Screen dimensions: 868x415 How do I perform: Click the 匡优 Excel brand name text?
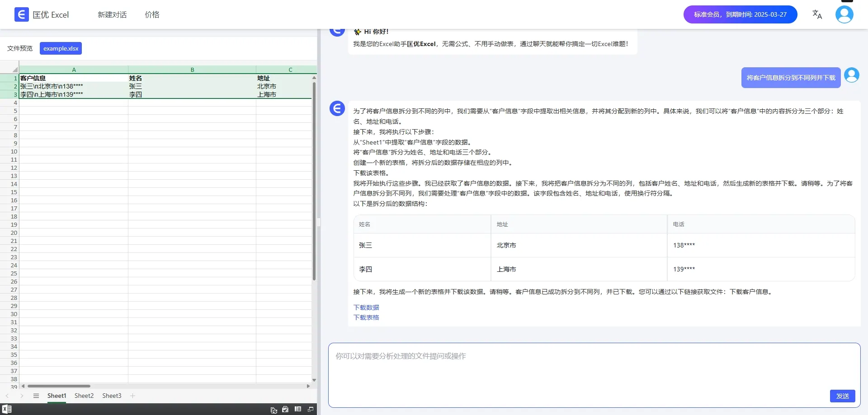pyautogui.click(x=51, y=14)
